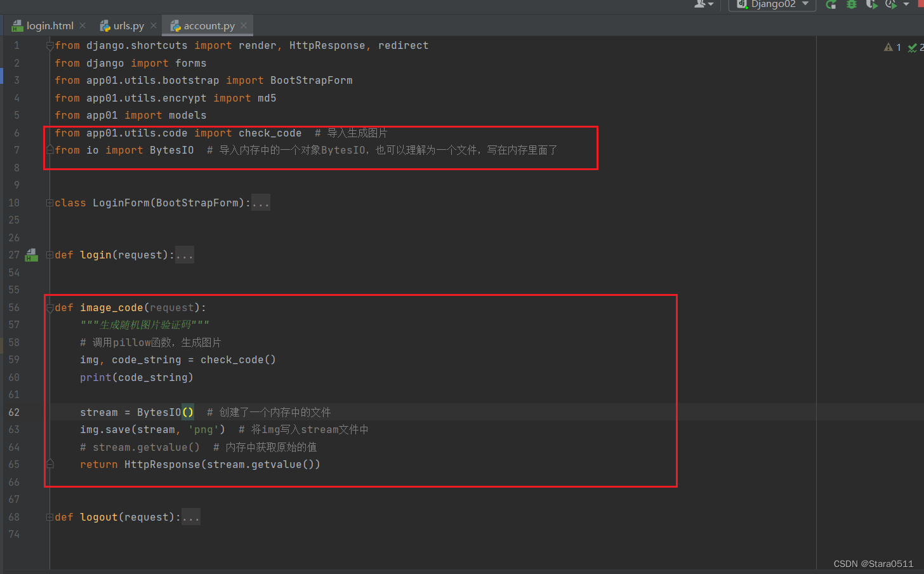This screenshot has height=574, width=924.
Task: Select the account.py tab
Action: coord(209,25)
